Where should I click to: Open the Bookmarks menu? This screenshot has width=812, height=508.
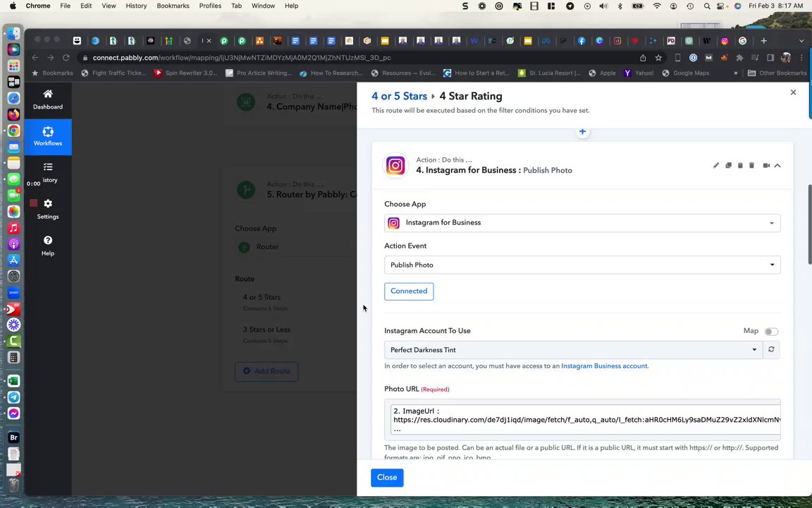(x=173, y=6)
